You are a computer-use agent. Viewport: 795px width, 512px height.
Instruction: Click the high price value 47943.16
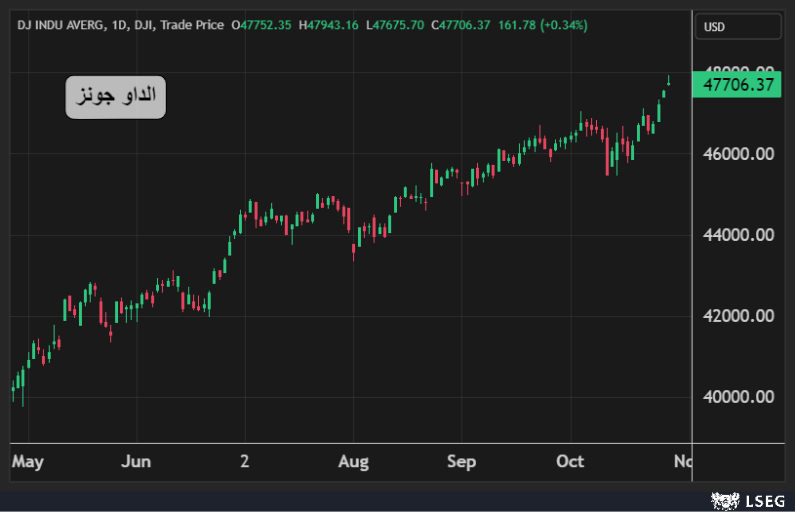(331, 24)
